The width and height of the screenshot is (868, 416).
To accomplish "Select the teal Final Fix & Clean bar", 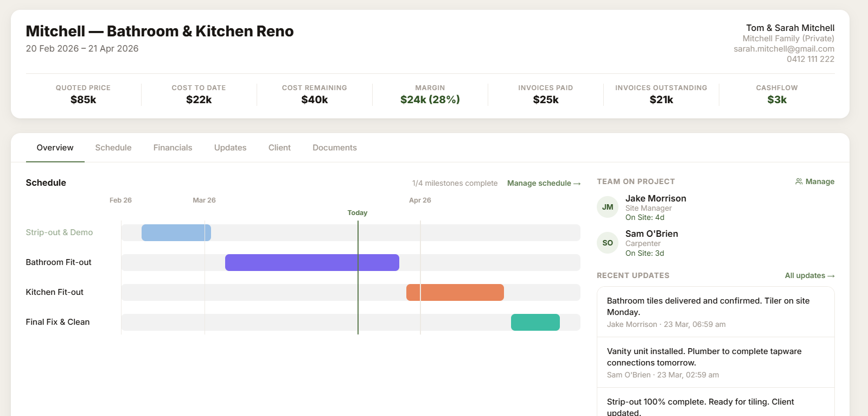I will click(x=535, y=322).
